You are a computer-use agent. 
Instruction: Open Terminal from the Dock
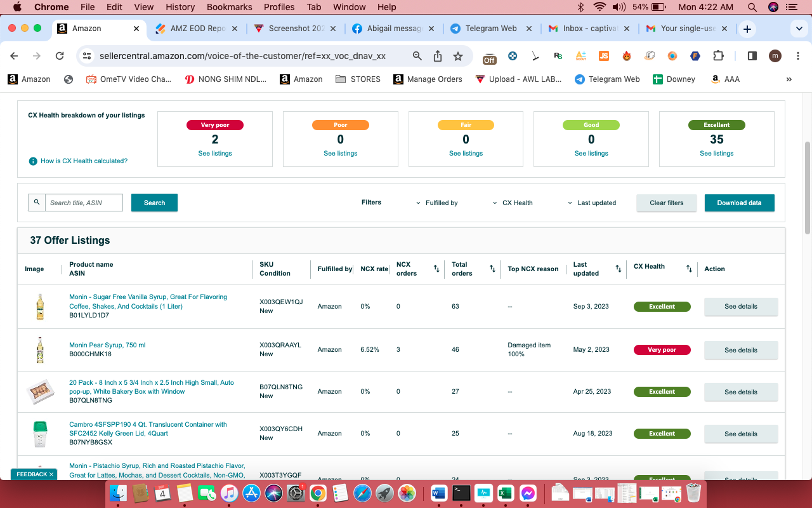[x=461, y=493]
